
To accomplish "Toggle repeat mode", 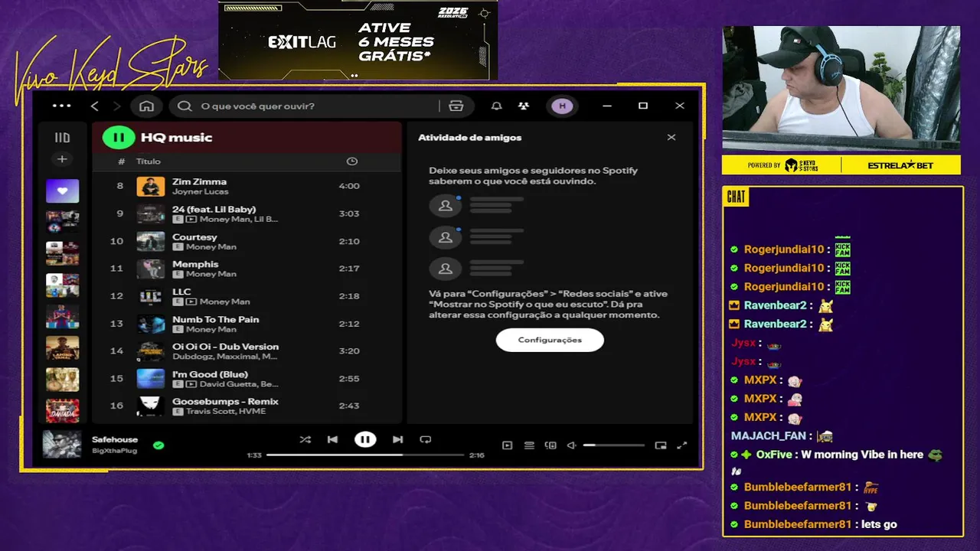I will [426, 439].
